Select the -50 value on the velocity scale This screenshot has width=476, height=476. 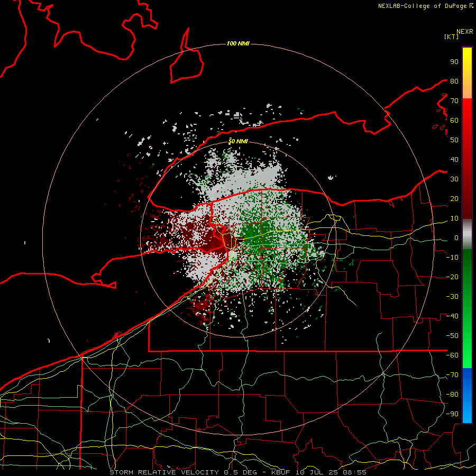click(x=452, y=336)
